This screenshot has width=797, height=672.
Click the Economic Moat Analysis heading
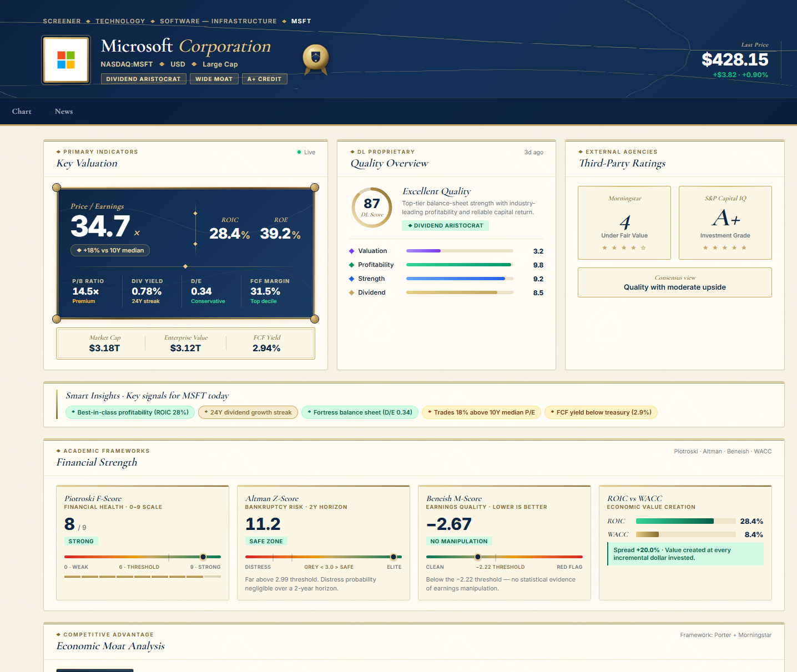(110, 646)
